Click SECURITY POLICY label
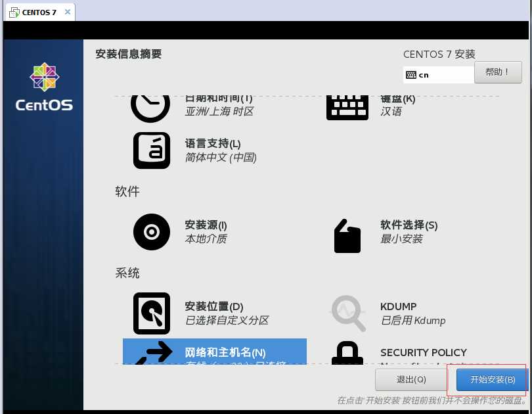This screenshot has width=532, height=414. coord(424,353)
